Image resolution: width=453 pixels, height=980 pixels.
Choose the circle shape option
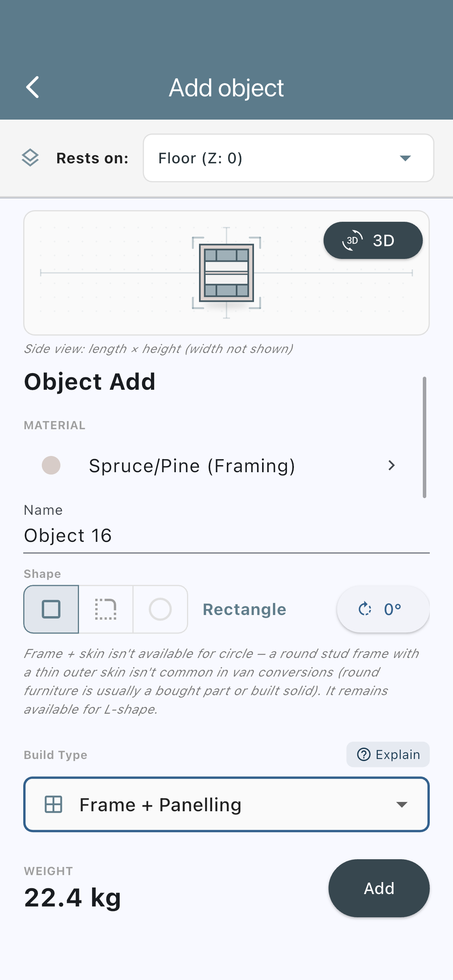point(160,609)
